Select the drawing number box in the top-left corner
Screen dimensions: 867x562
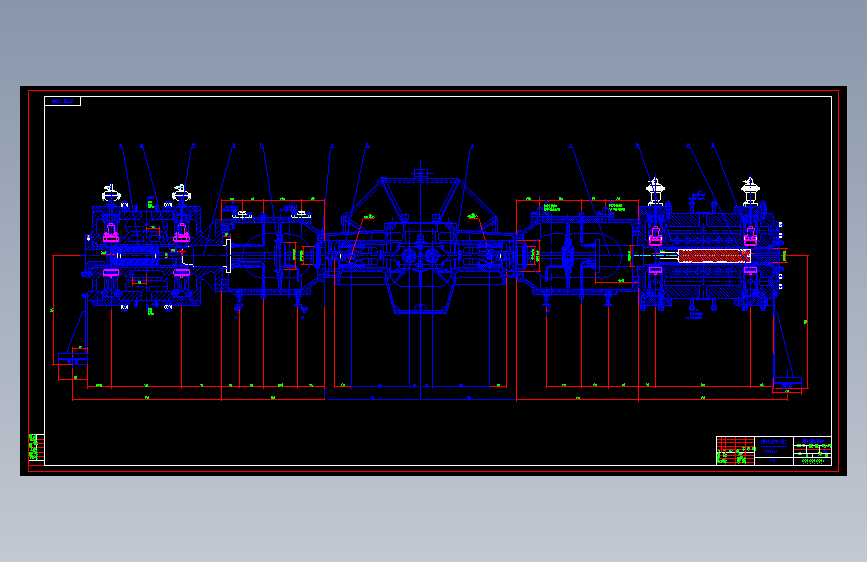pyautogui.click(x=62, y=101)
